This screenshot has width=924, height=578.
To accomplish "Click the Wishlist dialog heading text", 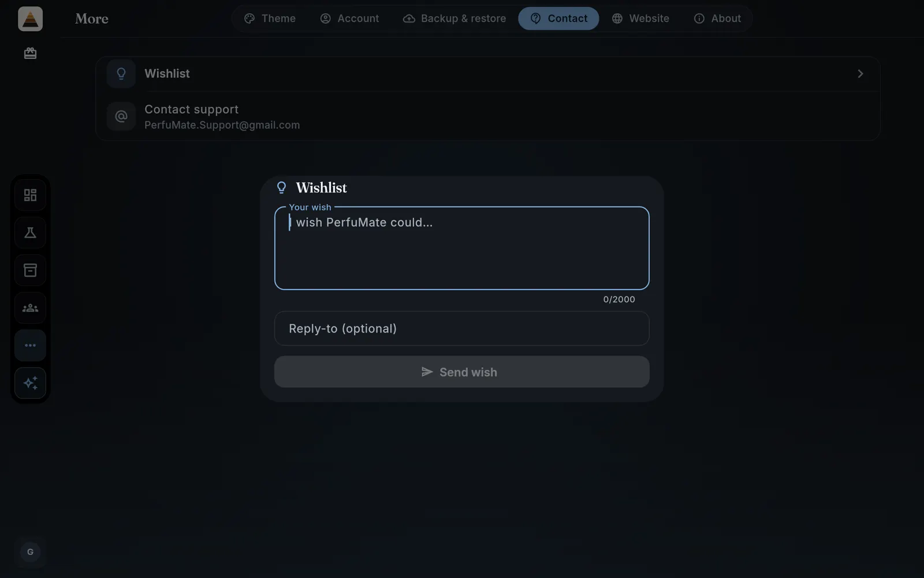I will pyautogui.click(x=322, y=187).
